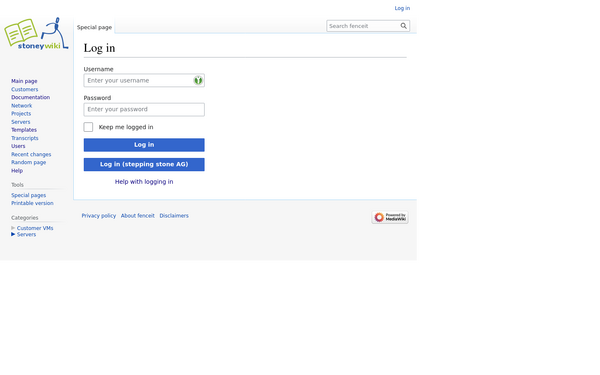The height and width of the screenshot is (375, 600).
Task: Go to Main page in sidebar
Action: (24, 81)
